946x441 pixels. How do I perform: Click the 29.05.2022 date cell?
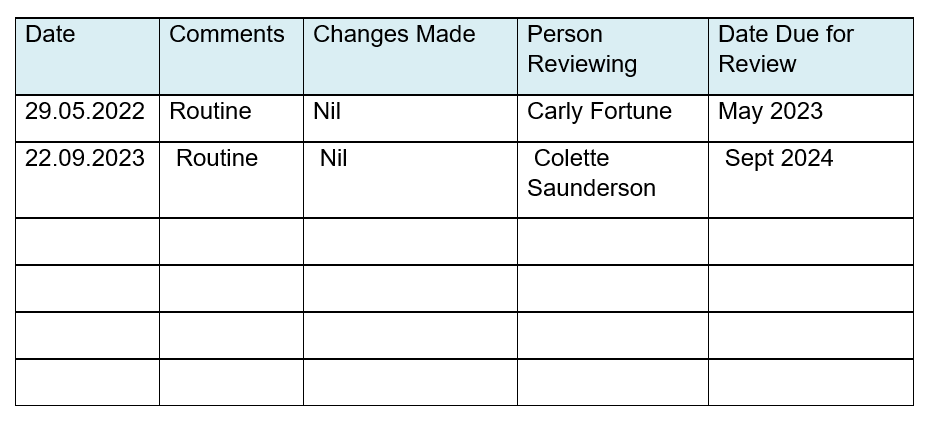(x=87, y=118)
